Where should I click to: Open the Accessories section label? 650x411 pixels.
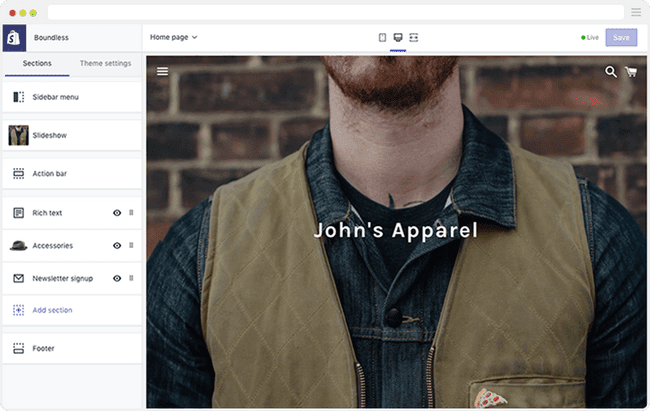pyautogui.click(x=53, y=246)
